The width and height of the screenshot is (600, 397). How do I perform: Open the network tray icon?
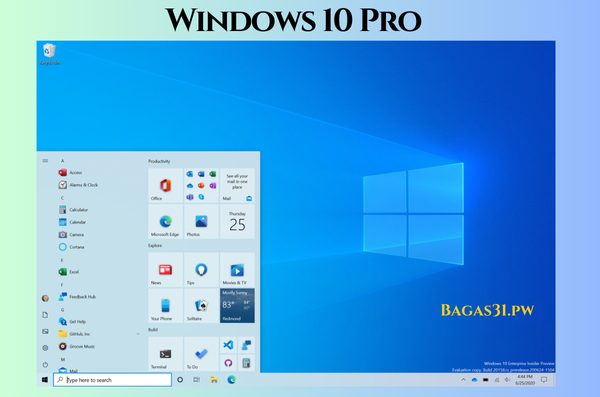point(497,380)
